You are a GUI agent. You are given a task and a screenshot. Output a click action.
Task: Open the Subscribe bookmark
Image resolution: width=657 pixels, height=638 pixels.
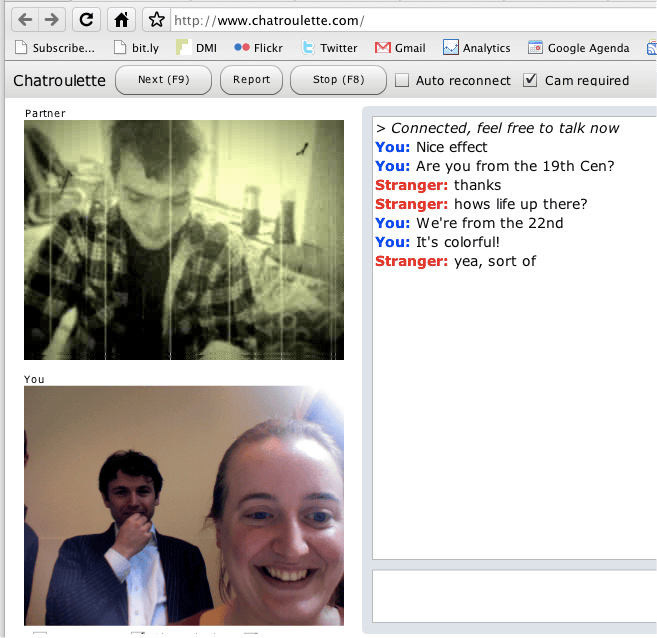(x=55, y=48)
